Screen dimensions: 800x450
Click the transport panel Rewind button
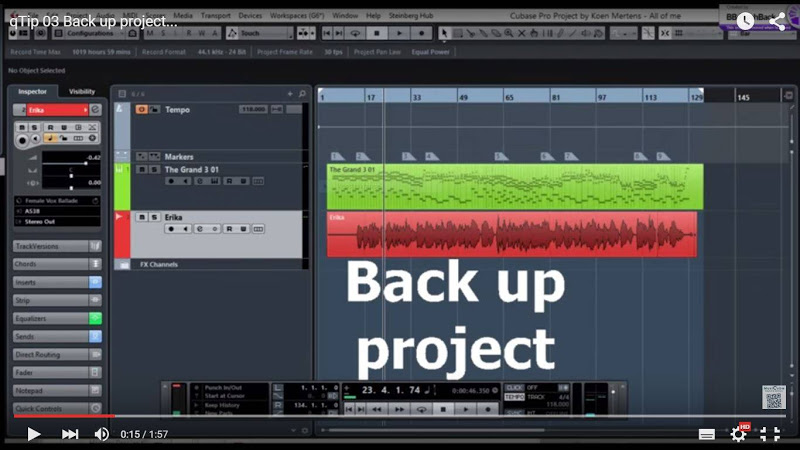(x=377, y=409)
